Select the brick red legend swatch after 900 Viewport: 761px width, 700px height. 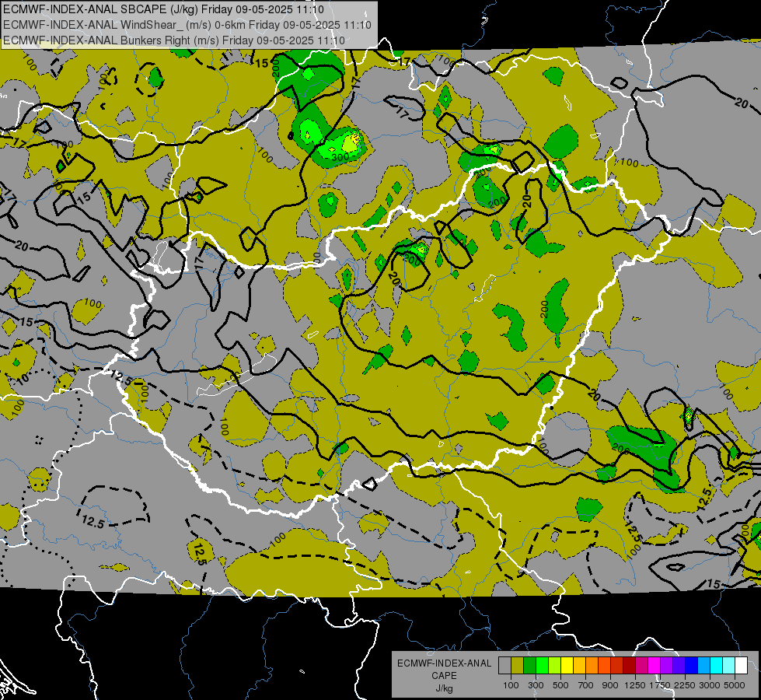coord(617,665)
